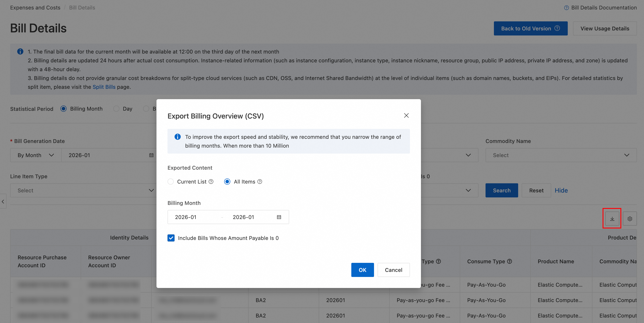Viewport: 644px width, 323px height.
Task: Open Billing Month calendar icon in dialog
Action: [279, 217]
